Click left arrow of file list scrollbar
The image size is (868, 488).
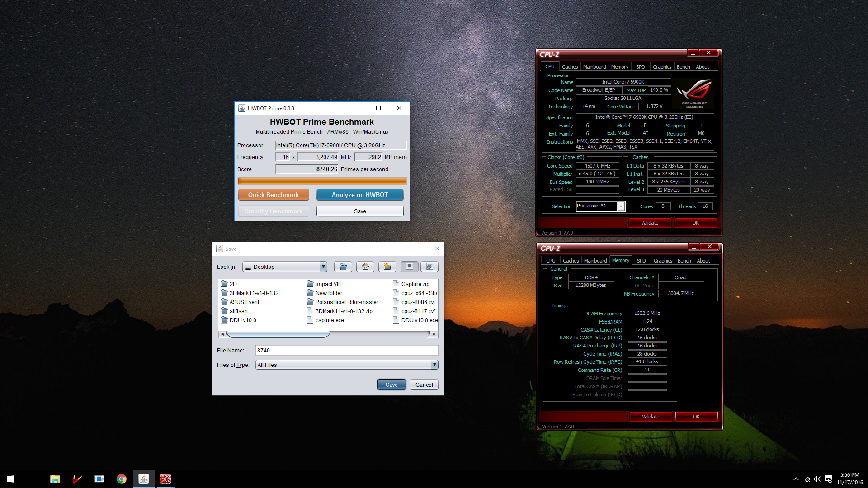coord(222,334)
